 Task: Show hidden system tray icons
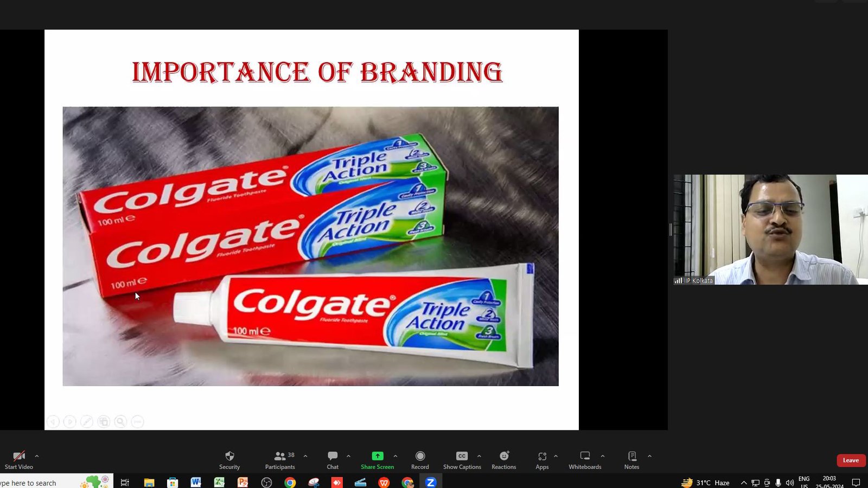pos(744,483)
